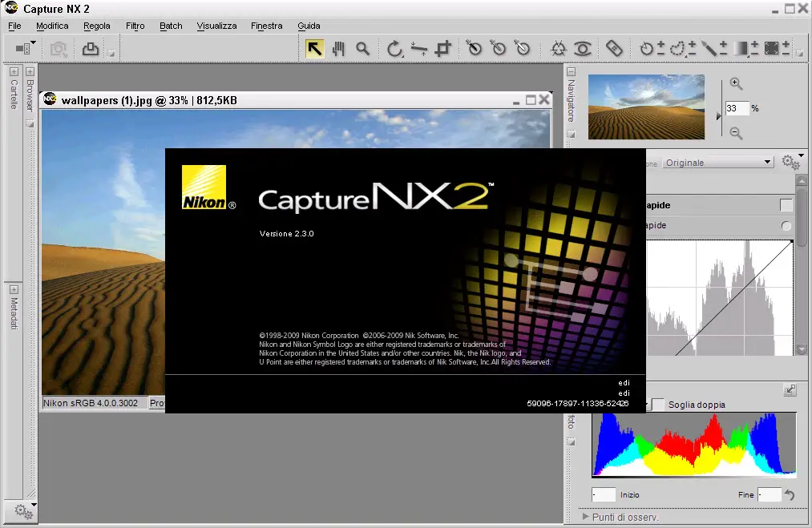Open the Regola menu

[97, 26]
